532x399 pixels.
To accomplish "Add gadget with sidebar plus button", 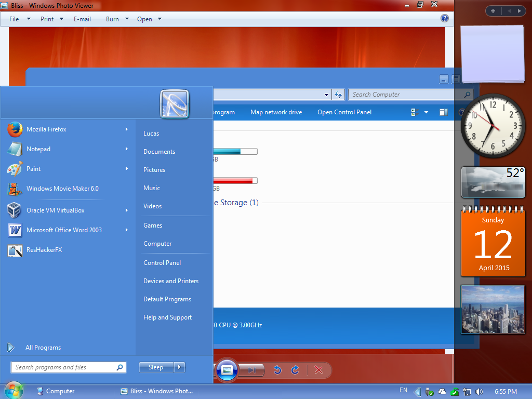I will [x=493, y=11].
